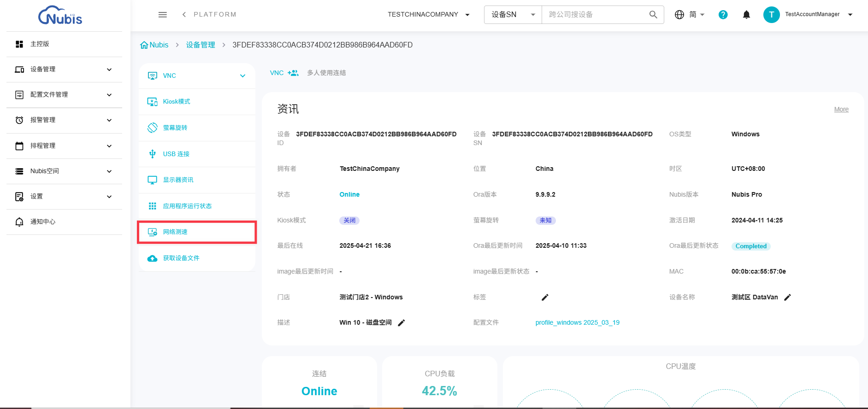Image resolution: width=868 pixels, height=409 pixels.
Task: Click the 通知中心 bell icon
Action: click(19, 222)
